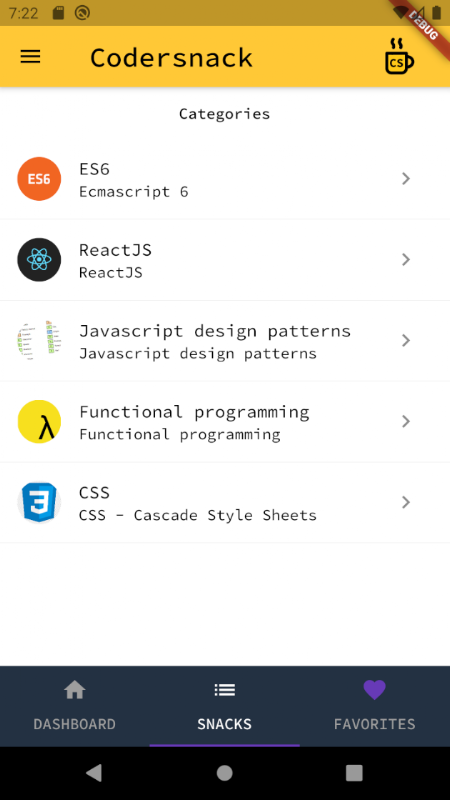Tap the purple Favorites heart icon

tap(374, 690)
